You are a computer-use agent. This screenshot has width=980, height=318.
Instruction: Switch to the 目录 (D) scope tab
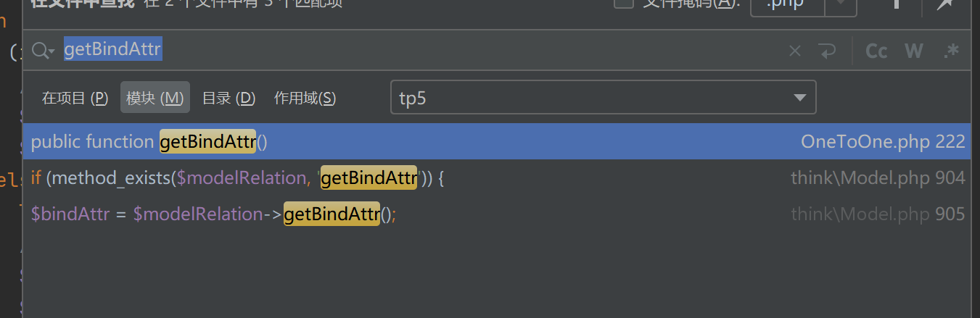coord(228,98)
